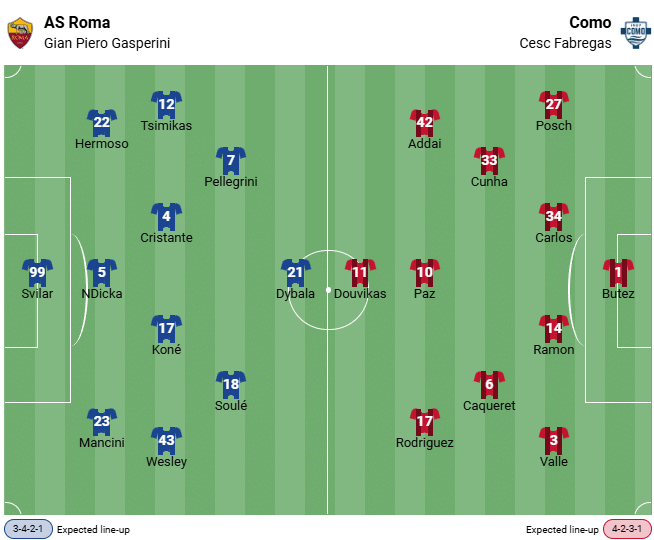Select Dybala's number 21 shirt icon

tap(295, 272)
